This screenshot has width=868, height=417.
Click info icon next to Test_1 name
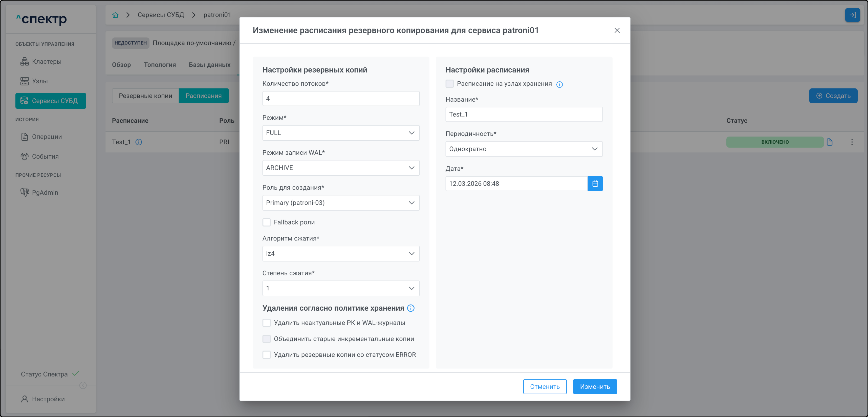tap(139, 142)
